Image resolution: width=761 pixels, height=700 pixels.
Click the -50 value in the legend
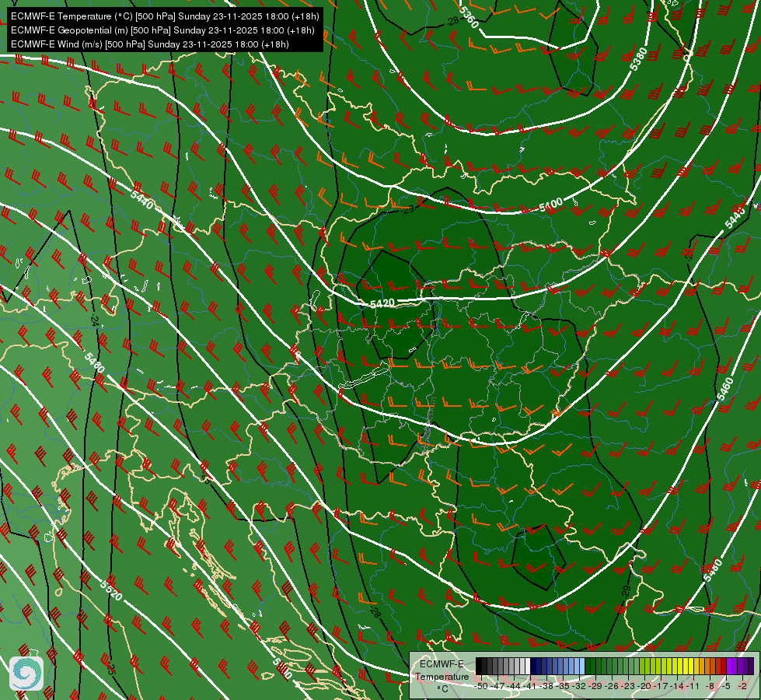coord(481,686)
